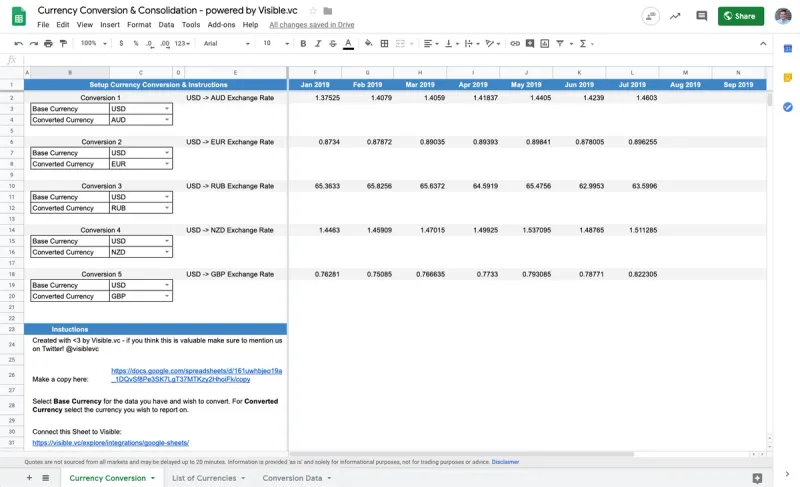Format as currency dollar sign
The image size is (800, 487).
(x=121, y=44)
